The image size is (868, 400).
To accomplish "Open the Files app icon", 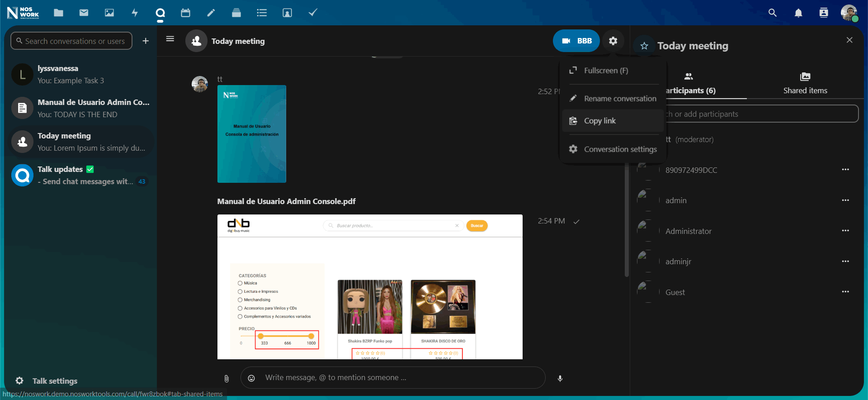I will [58, 13].
